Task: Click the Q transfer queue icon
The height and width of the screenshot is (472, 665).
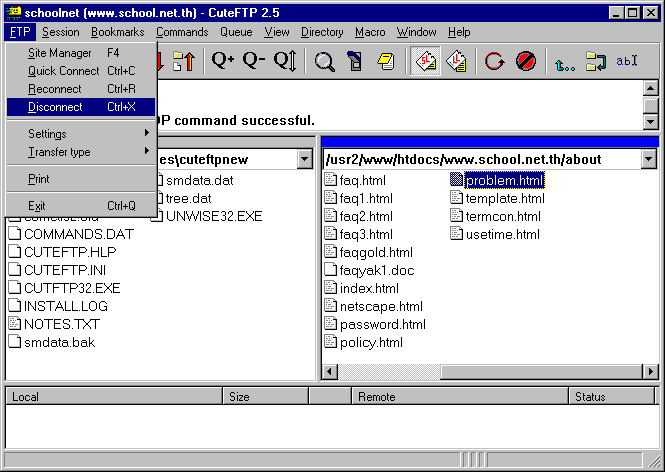Action: pyautogui.click(x=285, y=61)
